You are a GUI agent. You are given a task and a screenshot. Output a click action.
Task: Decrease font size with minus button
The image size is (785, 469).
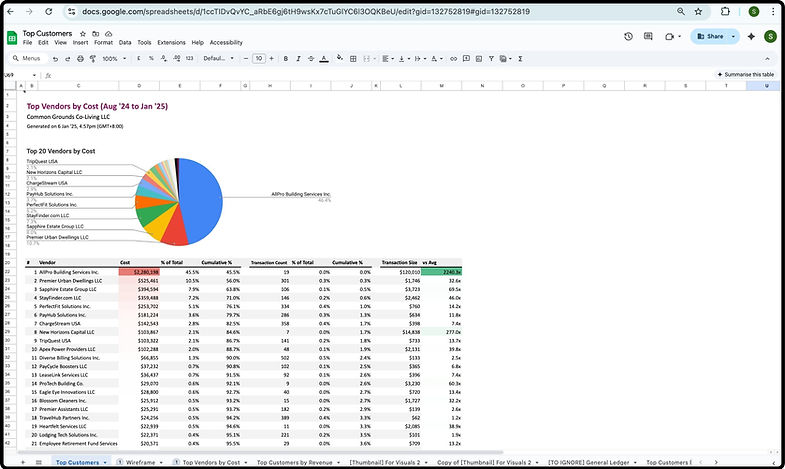point(246,59)
